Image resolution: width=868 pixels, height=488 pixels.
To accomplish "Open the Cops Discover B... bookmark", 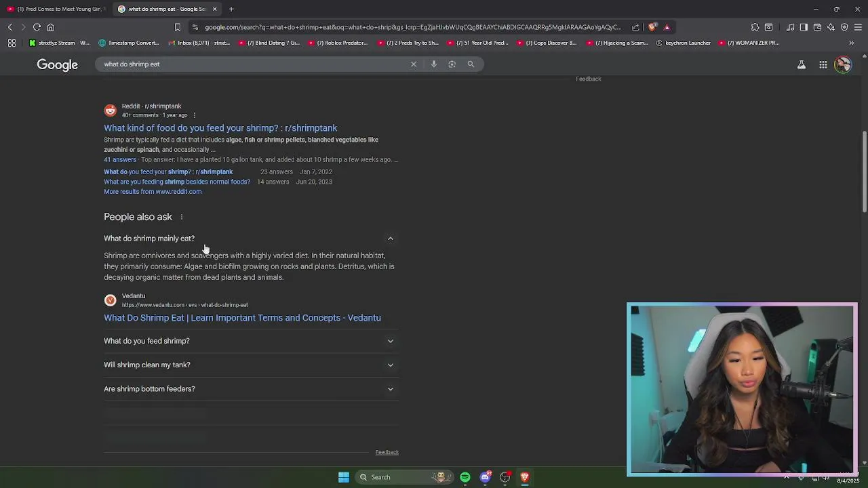I will (x=547, y=43).
